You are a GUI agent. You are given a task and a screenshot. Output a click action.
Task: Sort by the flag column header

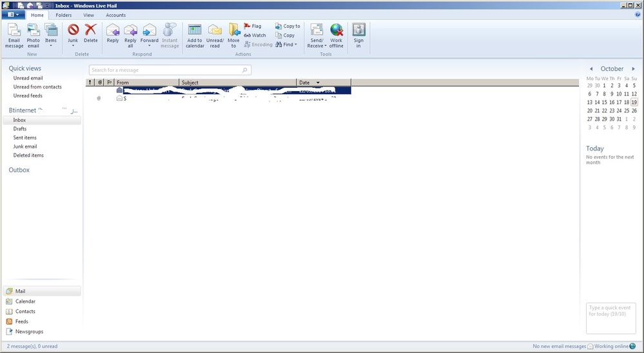109,83
